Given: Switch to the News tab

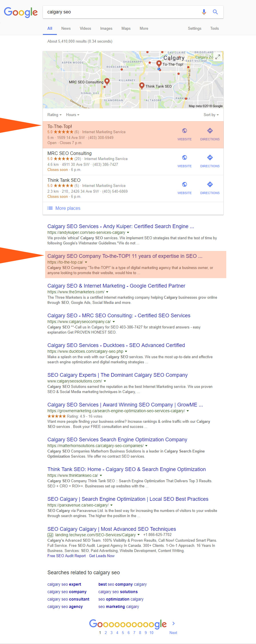Looking at the screenshot, I should click(66, 28).
